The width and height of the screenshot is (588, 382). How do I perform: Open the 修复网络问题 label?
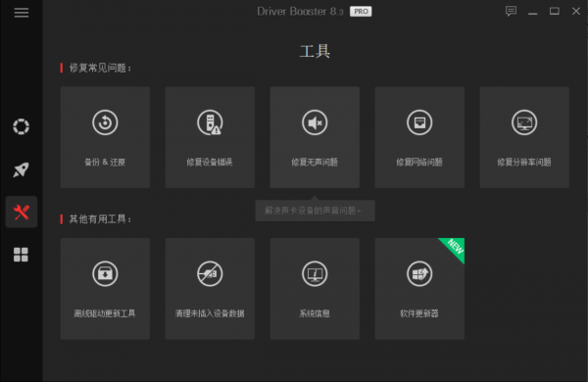click(x=419, y=162)
